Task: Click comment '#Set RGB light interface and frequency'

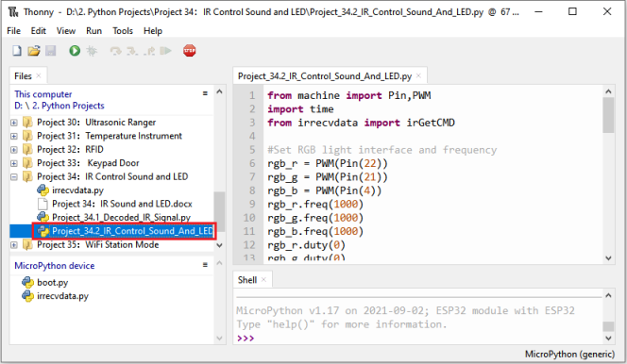Action: (381, 150)
